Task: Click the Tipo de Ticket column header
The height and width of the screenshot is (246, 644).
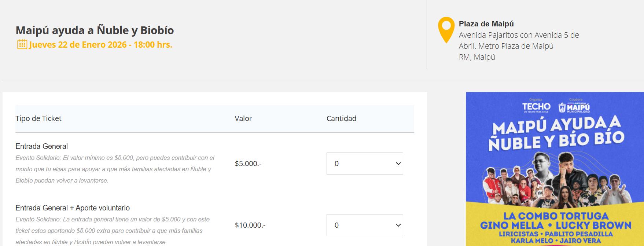Action: tap(38, 118)
